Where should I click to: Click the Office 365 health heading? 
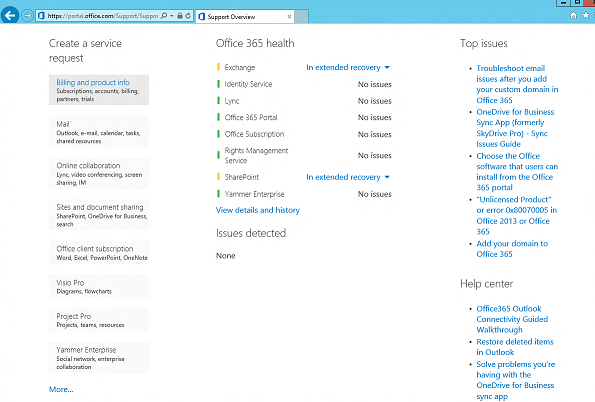pyautogui.click(x=255, y=43)
